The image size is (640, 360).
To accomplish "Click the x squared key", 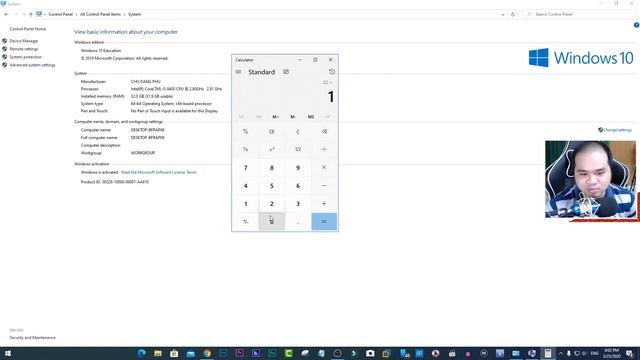I will [271, 149].
